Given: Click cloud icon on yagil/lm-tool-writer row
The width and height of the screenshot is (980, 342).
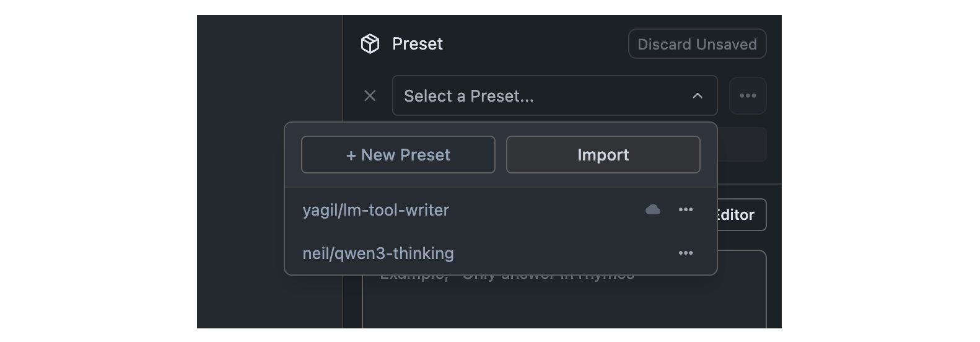Looking at the screenshot, I should [653, 210].
